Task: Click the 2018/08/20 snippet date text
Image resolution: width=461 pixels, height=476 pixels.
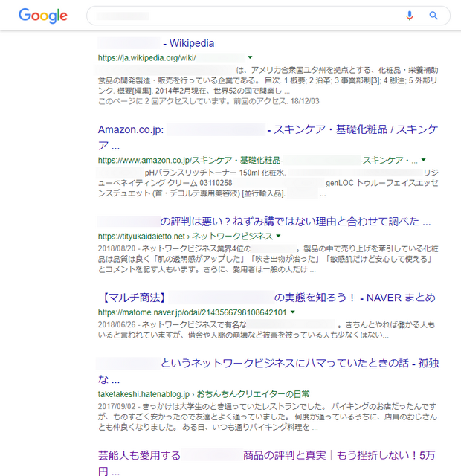Action: tap(117, 248)
